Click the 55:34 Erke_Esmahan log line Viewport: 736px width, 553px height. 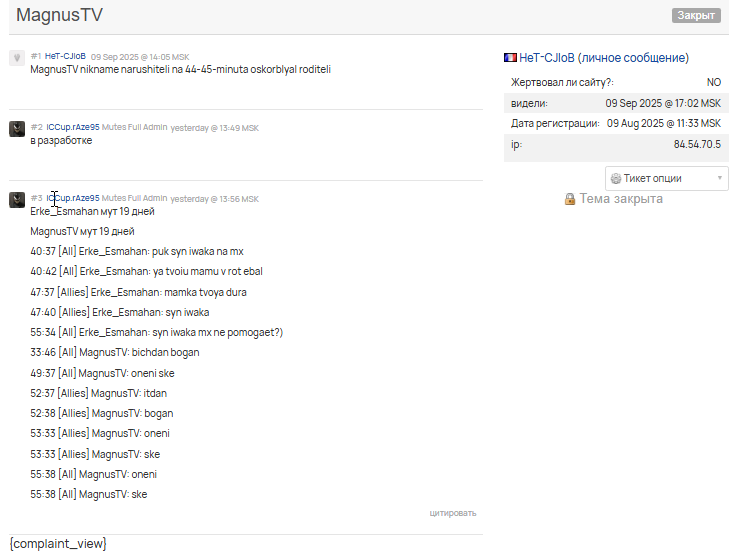click(157, 332)
